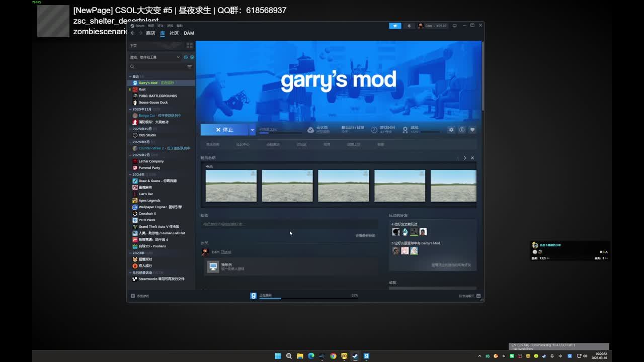Add Garry's Mod to favorites heart
The image size is (644, 362).
point(472,130)
